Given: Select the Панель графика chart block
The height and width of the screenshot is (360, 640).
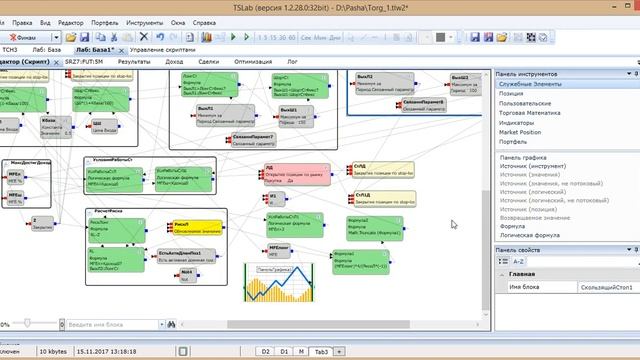Looking at the screenshot, I should tap(279, 282).
